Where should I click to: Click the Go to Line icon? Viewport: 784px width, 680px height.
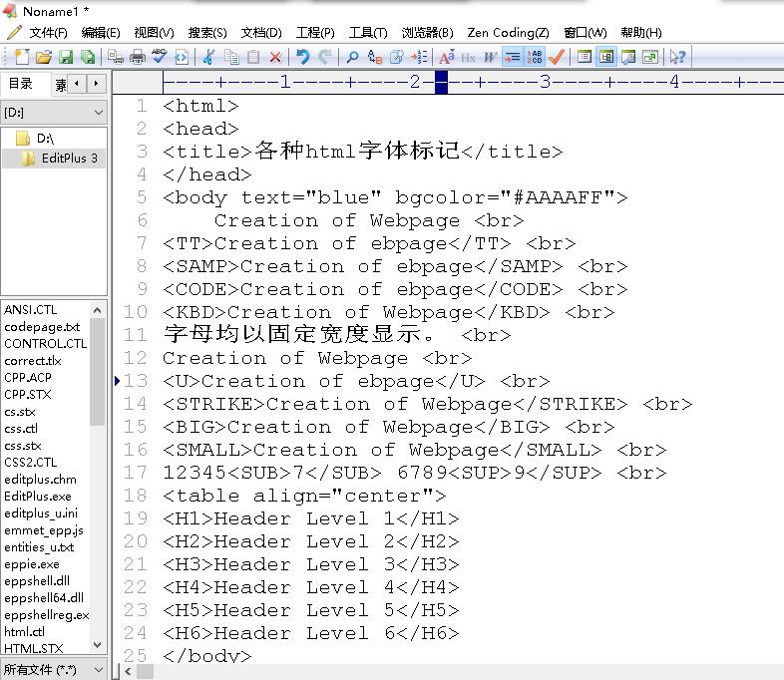[x=419, y=57]
